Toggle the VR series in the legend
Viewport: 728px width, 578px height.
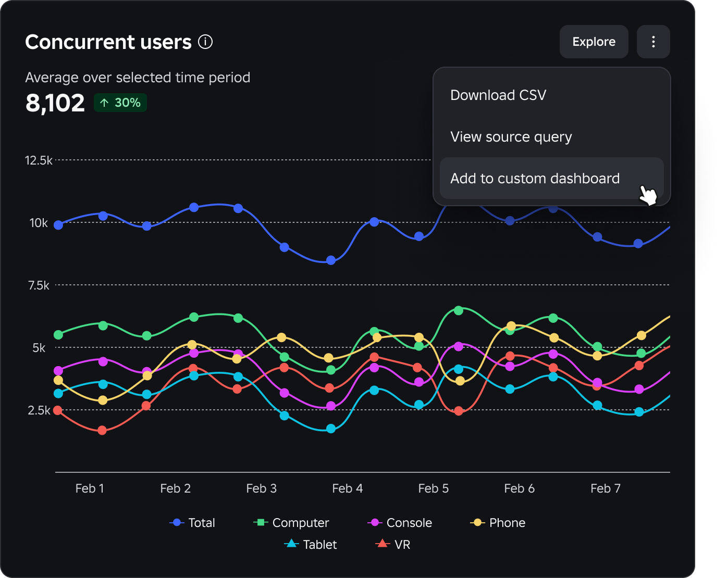click(x=393, y=544)
